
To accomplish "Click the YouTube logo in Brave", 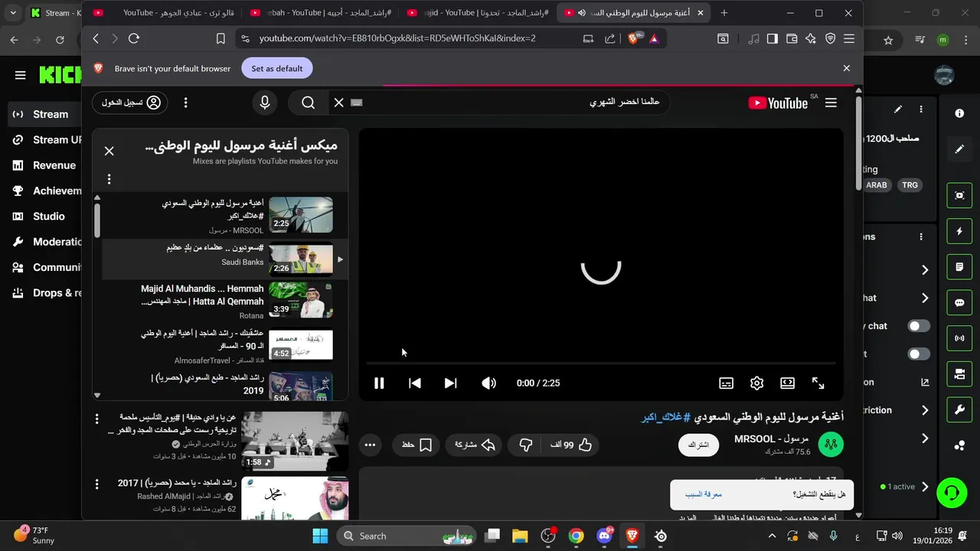I will tap(778, 103).
